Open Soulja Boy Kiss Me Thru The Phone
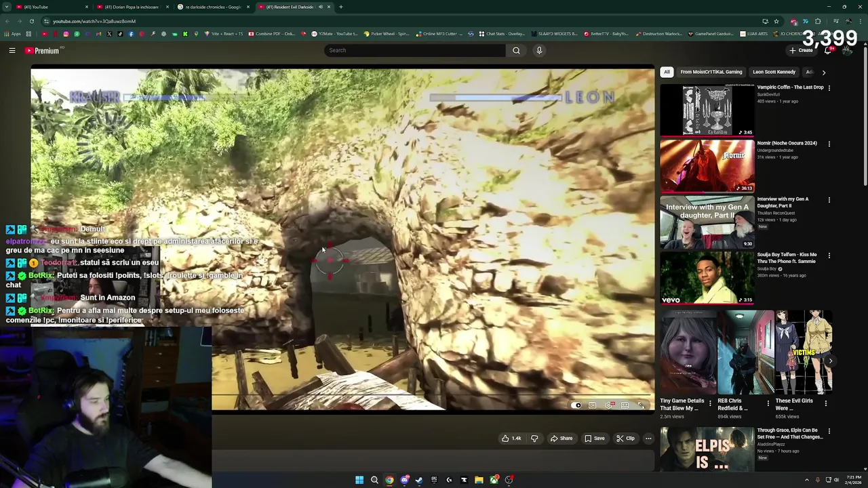The image size is (868, 488). click(707, 278)
